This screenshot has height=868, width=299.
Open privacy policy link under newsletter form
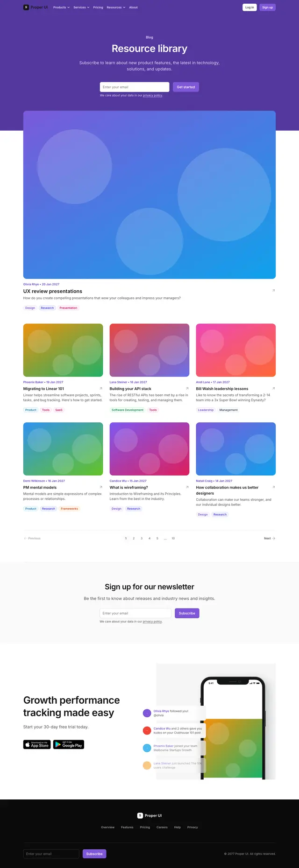152,622
